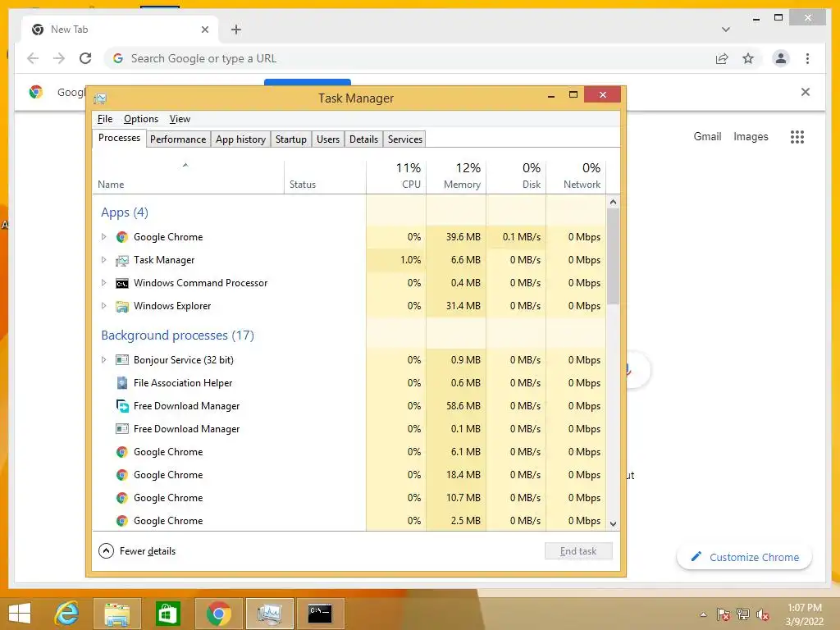Go forward in Chrome browser
Screen dimensions: 840x630
pos(59,58)
